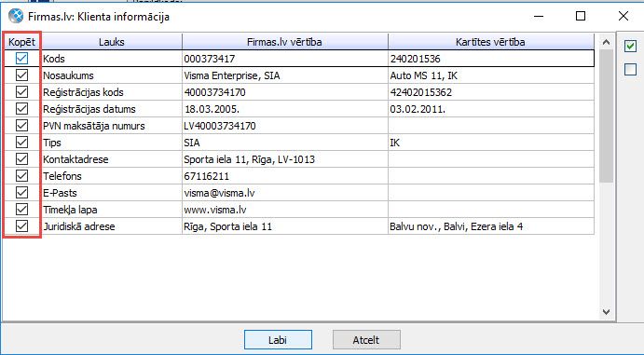This screenshot has height=355, width=644.
Task: Click the scrollbar down arrow
Action: click(606, 312)
